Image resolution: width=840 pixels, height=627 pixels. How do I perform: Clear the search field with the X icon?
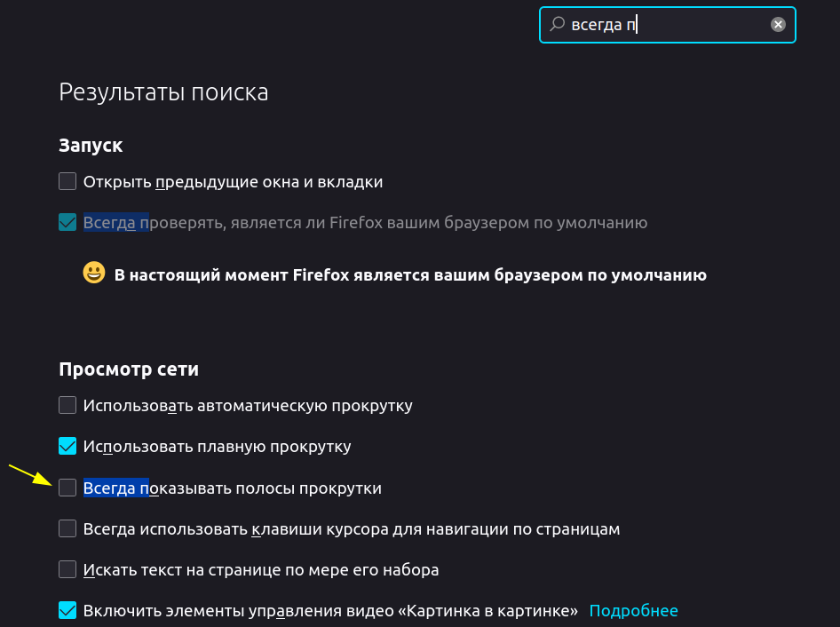click(x=778, y=25)
